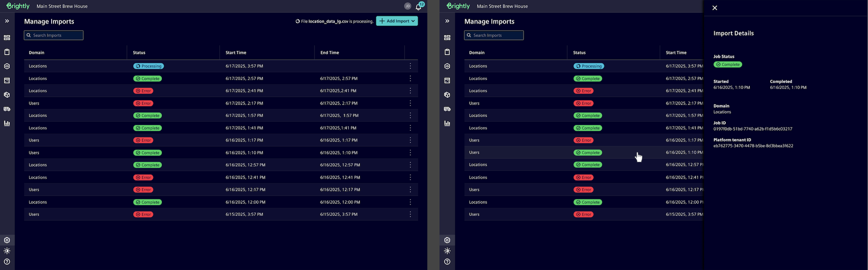This screenshot has width=868, height=270.
Task: Open dashboard icon in Add Import window sidebar
Action: click(7, 38)
